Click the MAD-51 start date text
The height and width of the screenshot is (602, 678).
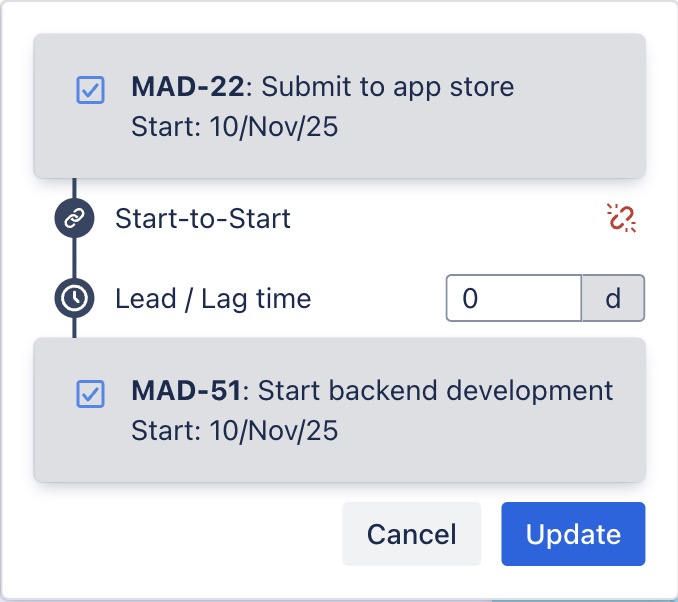[x=234, y=432]
